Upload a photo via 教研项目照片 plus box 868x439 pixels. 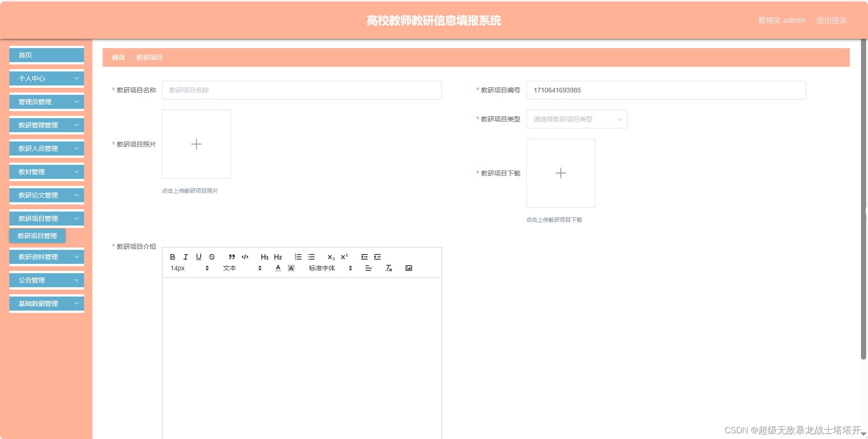[x=196, y=144]
